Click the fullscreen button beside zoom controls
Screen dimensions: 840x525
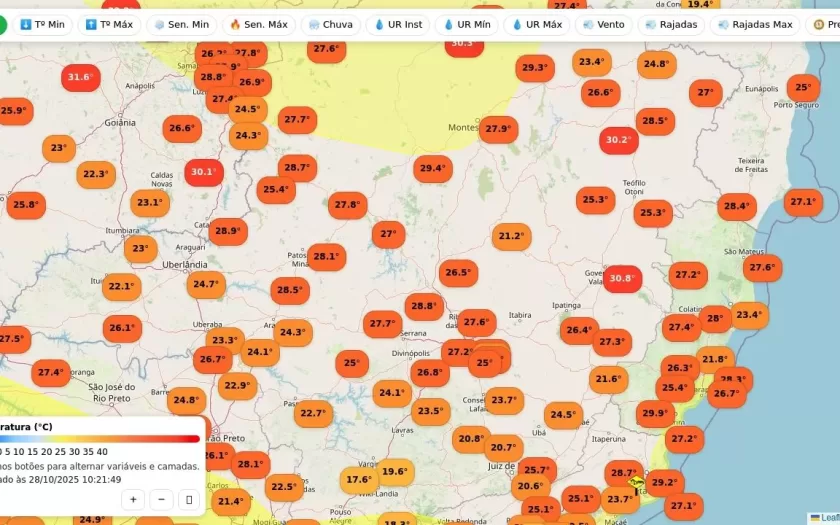pyautogui.click(x=189, y=499)
